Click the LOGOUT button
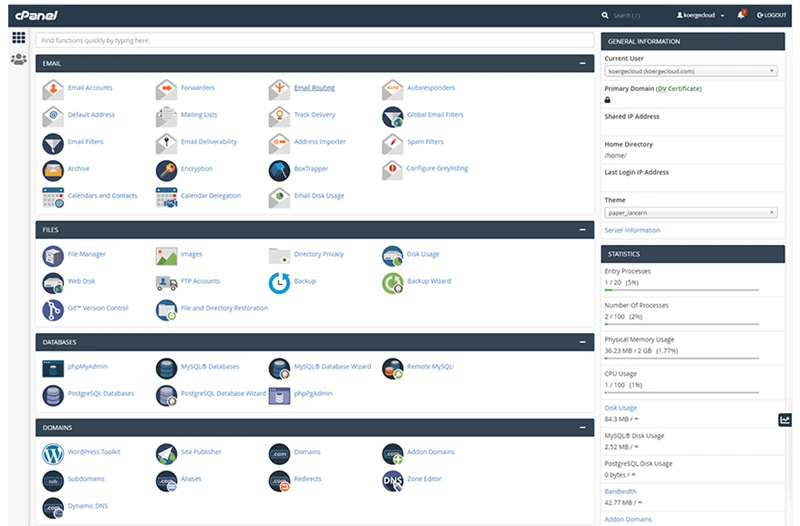 coord(771,15)
